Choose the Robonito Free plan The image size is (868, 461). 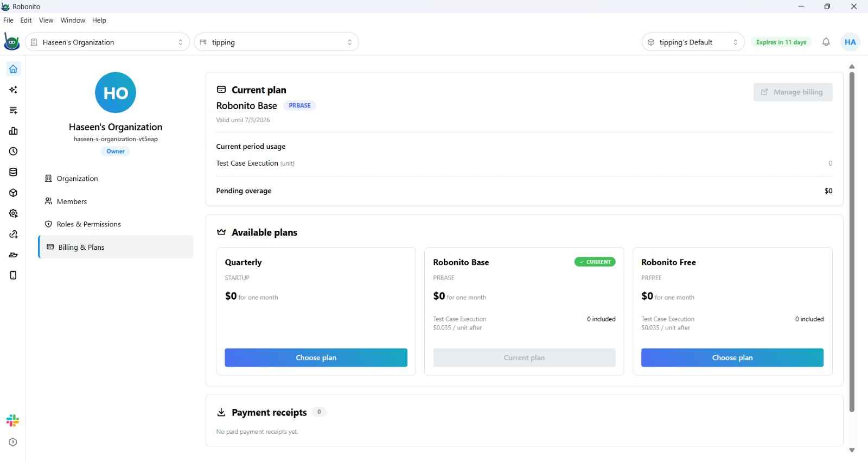[732, 357]
